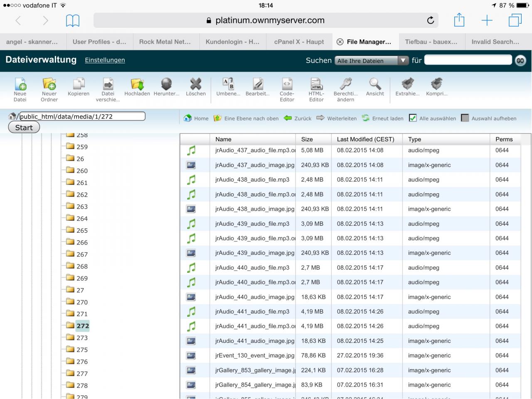Click the Neue Datei toolbar icon
This screenshot has height=399, width=532.
(x=20, y=84)
